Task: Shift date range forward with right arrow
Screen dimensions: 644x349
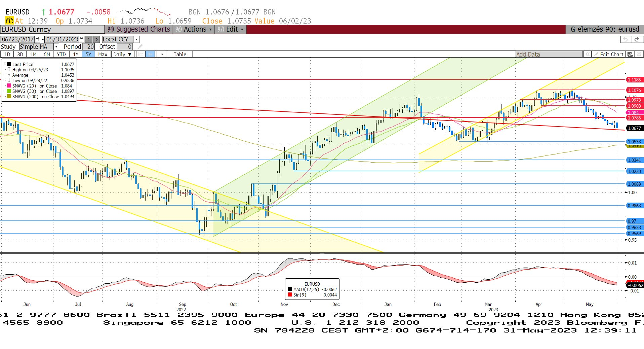Action: 96,39
